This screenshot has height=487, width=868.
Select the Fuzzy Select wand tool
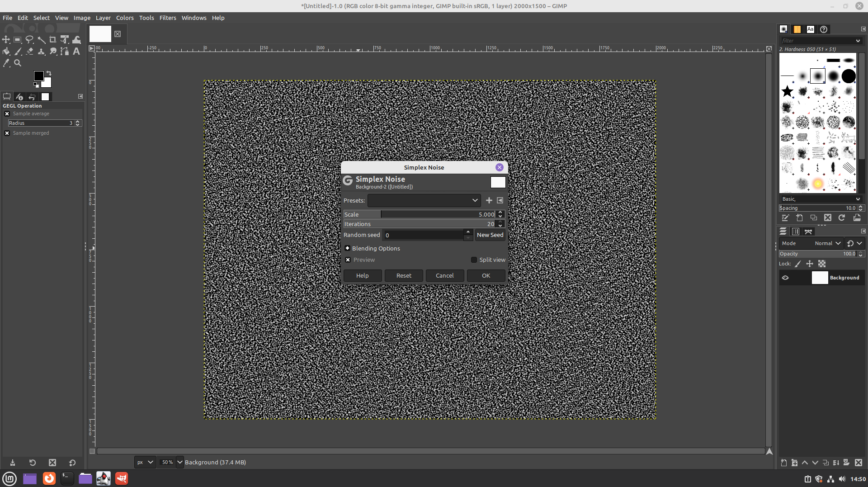[41, 40]
